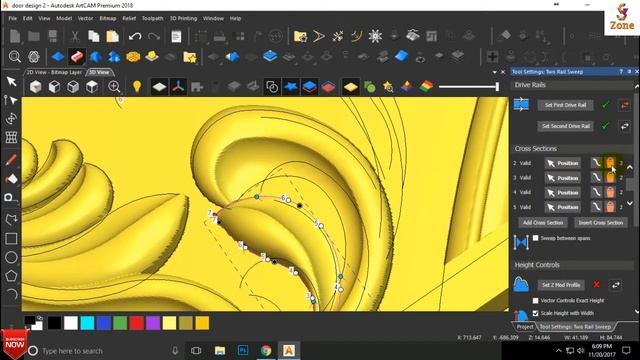Toggle Sweep between spans checkbox

tap(536, 238)
